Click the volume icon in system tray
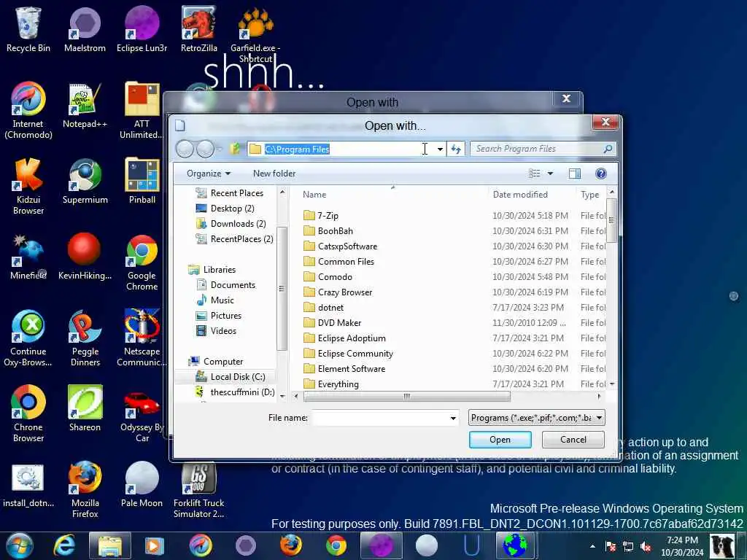 point(646,547)
